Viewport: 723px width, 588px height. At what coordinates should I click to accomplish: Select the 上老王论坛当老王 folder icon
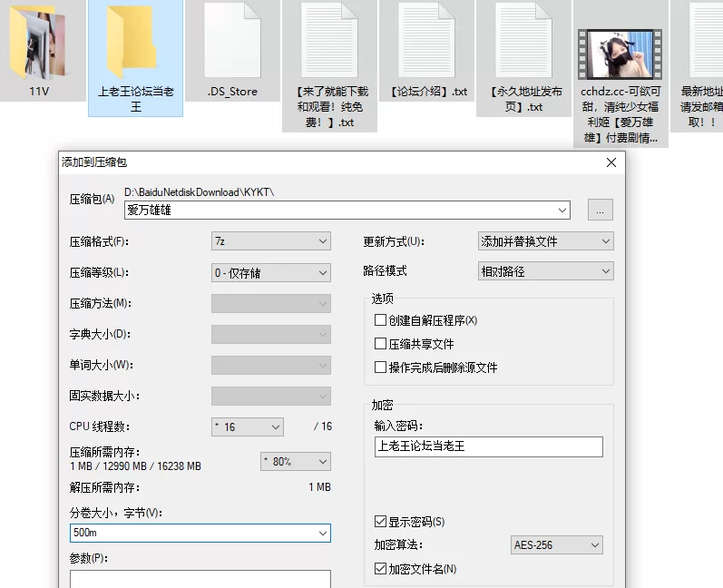[133, 42]
